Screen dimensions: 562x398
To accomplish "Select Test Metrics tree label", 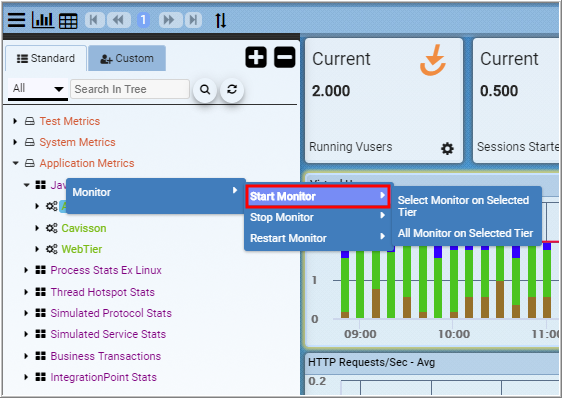I will tap(70, 121).
